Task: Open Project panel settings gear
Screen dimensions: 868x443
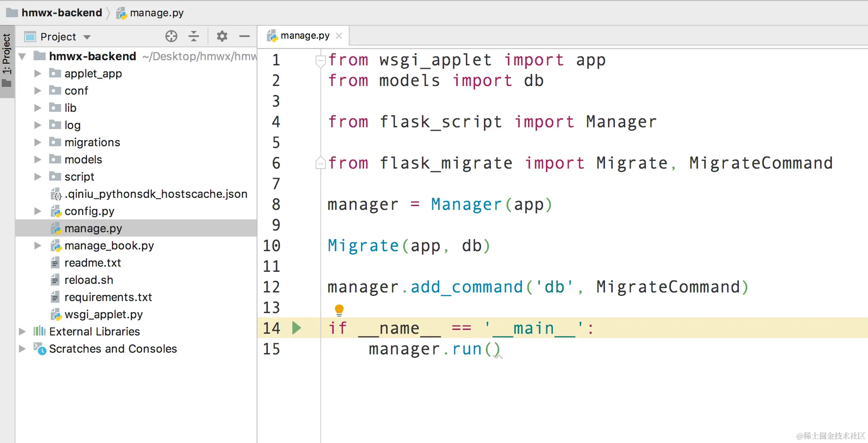Action: 222,37
